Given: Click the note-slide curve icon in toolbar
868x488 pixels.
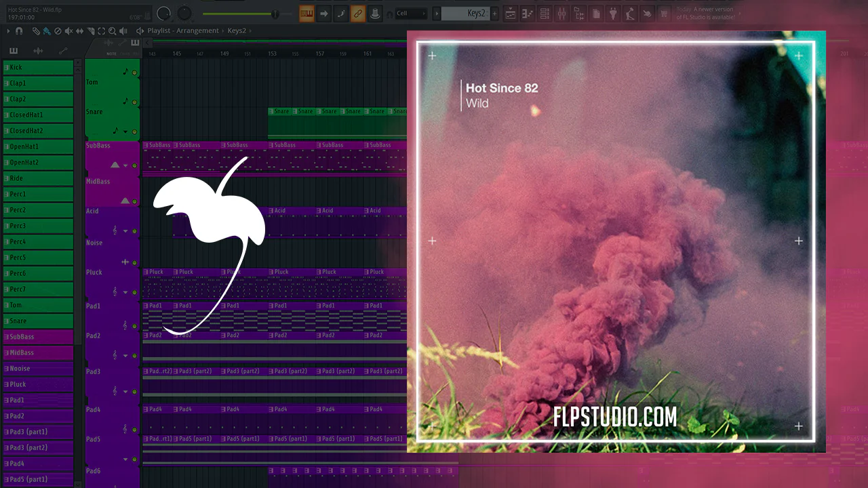Looking at the screenshot, I should tap(341, 14).
